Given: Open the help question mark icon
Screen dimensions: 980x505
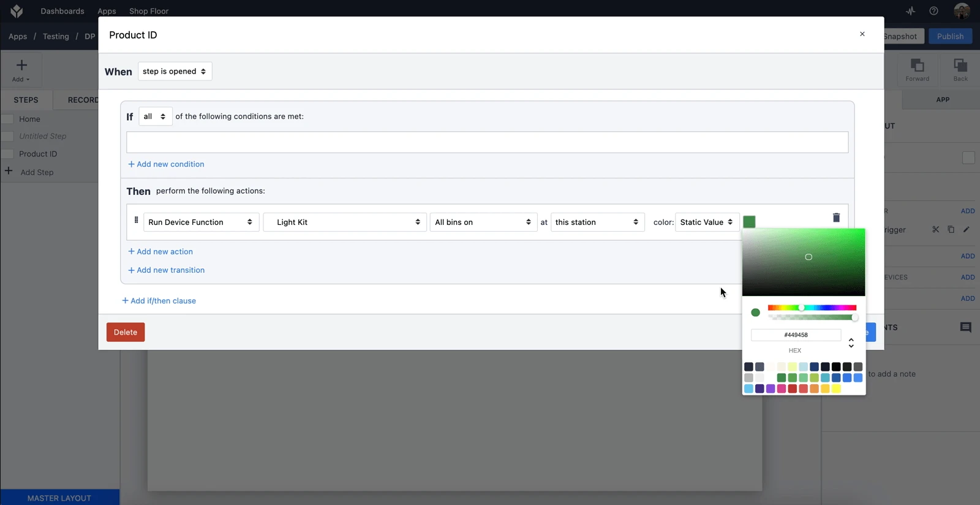Looking at the screenshot, I should (933, 11).
